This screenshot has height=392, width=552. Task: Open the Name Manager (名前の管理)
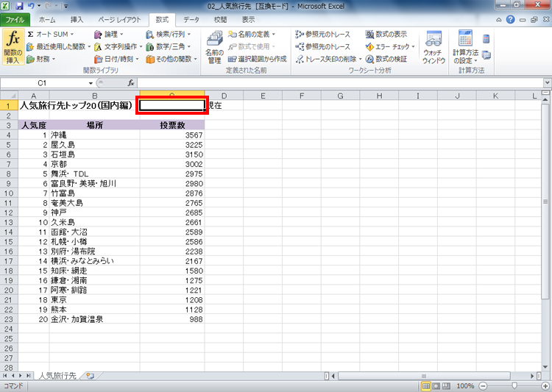click(x=214, y=48)
